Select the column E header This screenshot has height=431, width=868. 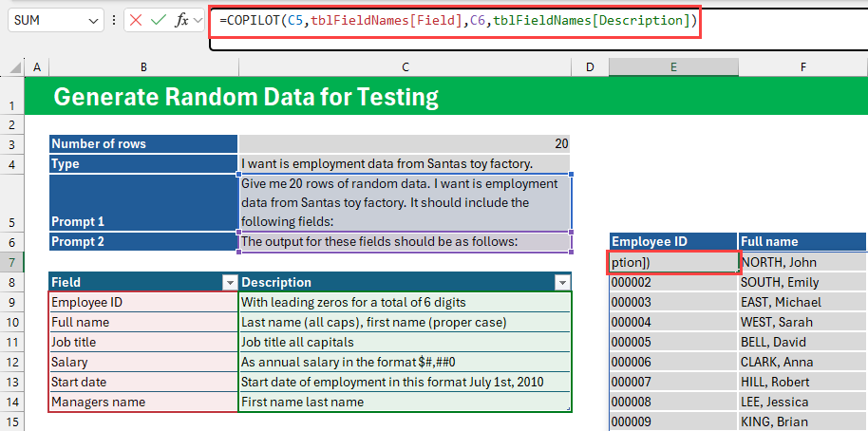672,66
